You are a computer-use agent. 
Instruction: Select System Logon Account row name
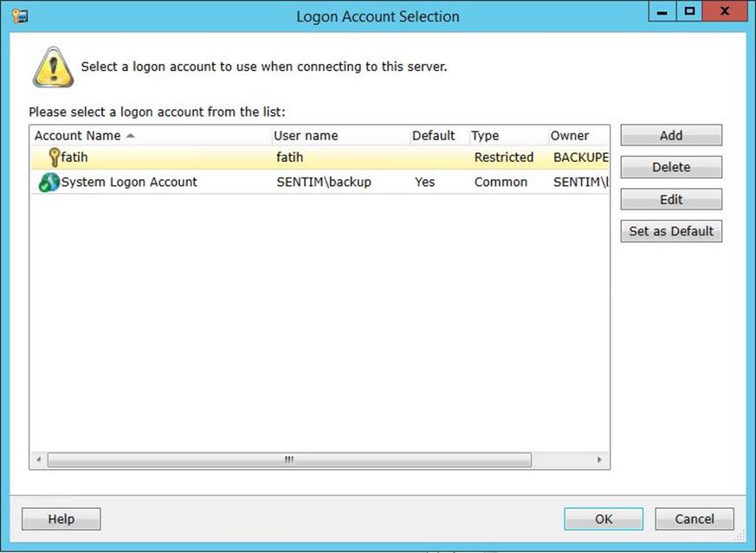129,182
